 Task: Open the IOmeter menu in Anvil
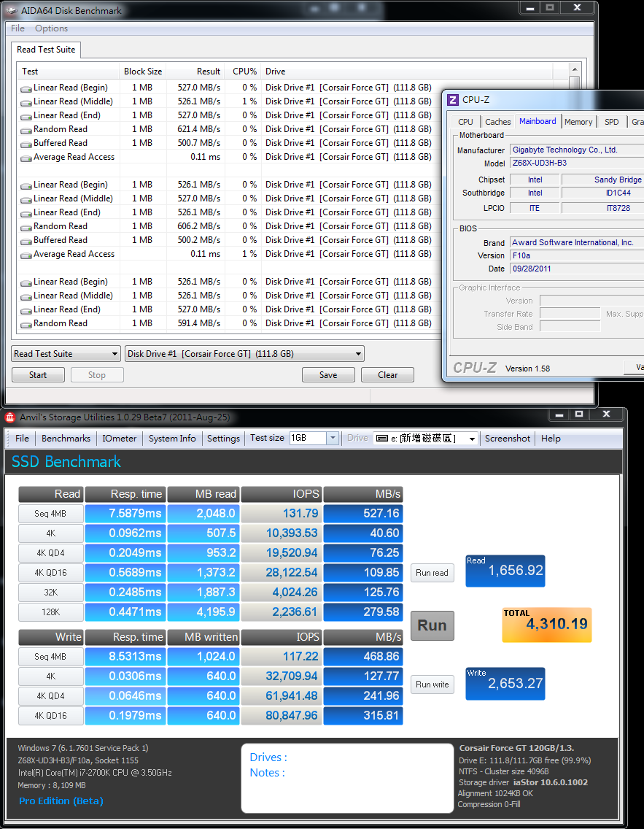point(120,439)
